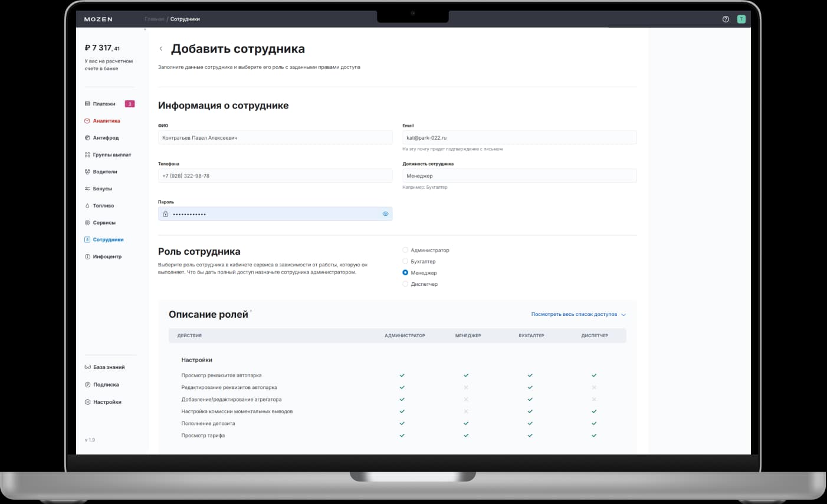Click the Настройки gear icon in sidebar
827x504 pixels.
88,402
